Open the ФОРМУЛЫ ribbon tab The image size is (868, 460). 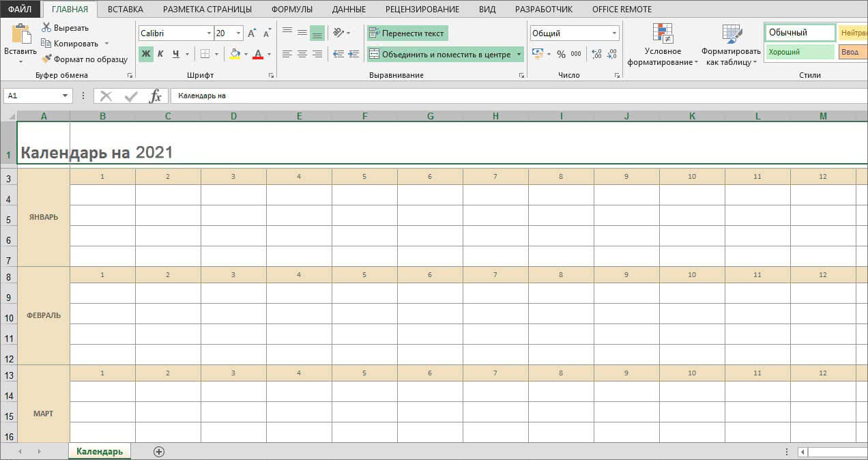(291, 10)
